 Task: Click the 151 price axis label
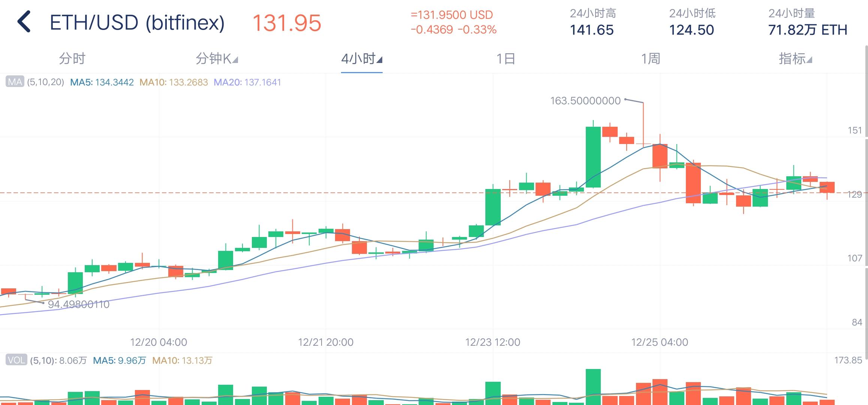point(855,130)
